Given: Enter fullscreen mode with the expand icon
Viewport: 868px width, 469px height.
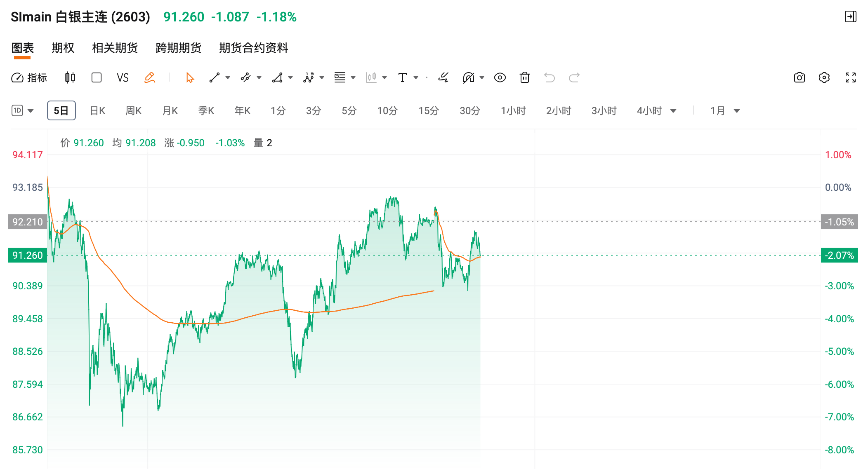Looking at the screenshot, I should pos(850,77).
